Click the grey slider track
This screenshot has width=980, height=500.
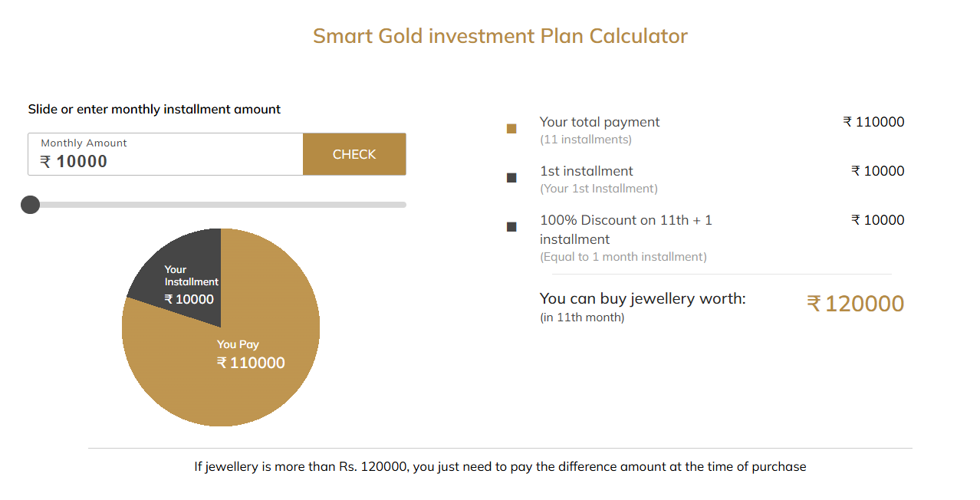tap(217, 205)
